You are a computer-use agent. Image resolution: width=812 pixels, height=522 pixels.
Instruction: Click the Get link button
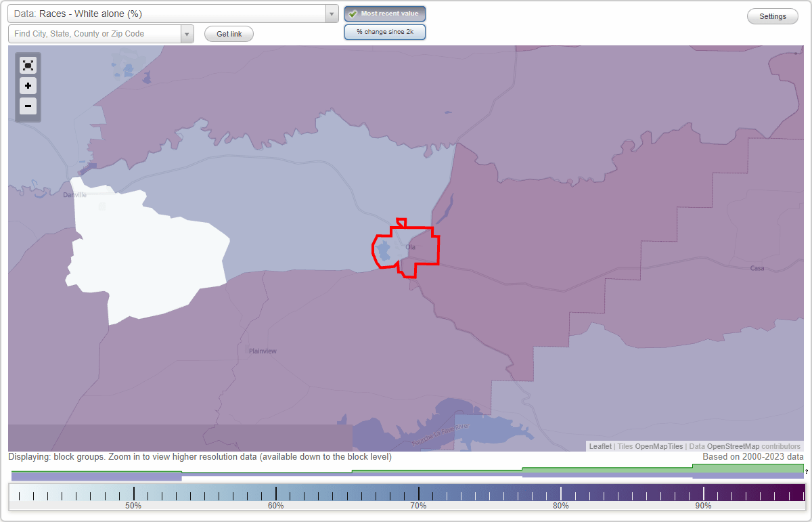(229, 33)
